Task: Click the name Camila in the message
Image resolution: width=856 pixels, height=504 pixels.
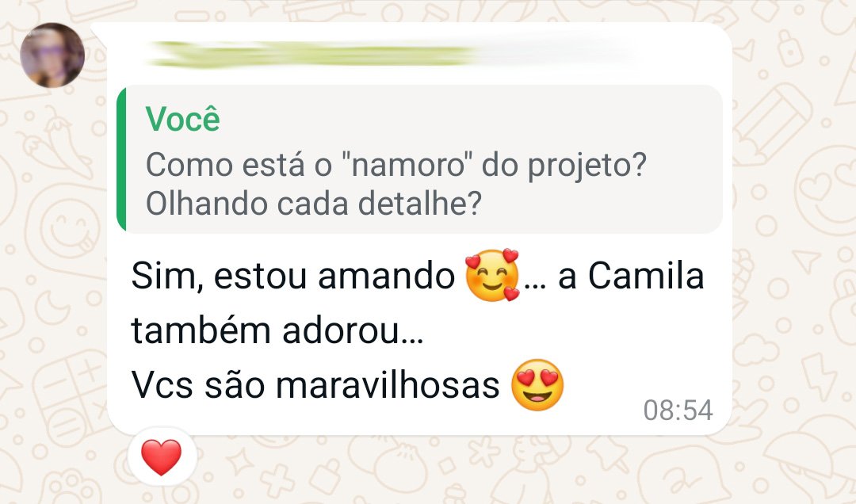Action: click(646, 276)
